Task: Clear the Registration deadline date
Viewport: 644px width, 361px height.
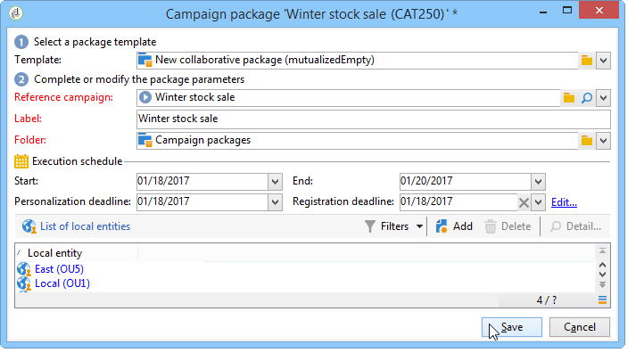Action: [524, 202]
